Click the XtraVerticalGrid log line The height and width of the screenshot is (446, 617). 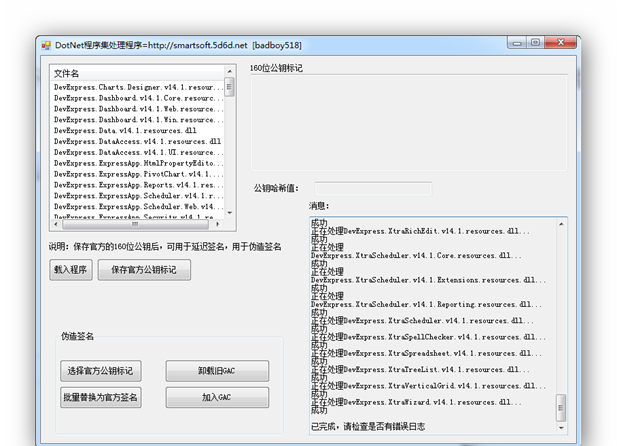click(x=428, y=386)
